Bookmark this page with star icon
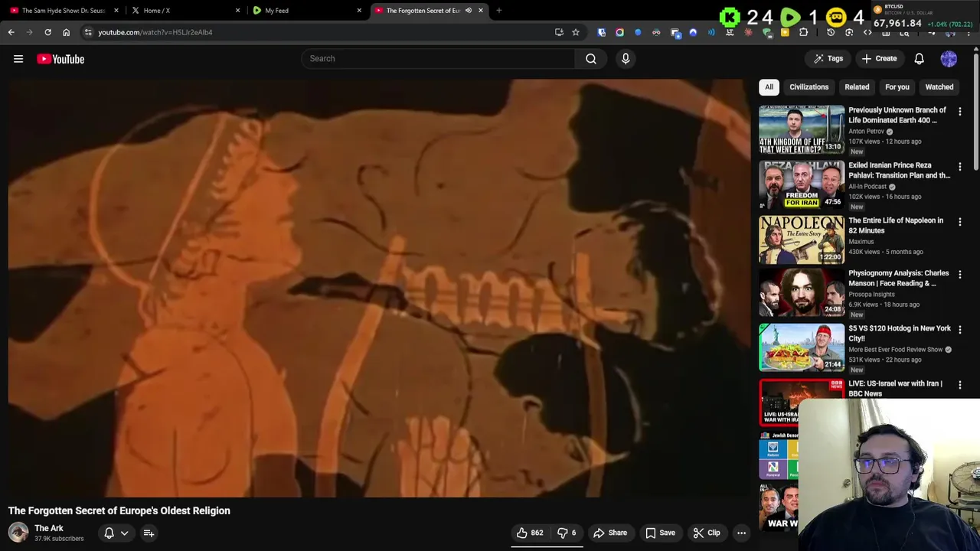Image resolution: width=980 pixels, height=551 pixels. pyautogui.click(x=576, y=32)
